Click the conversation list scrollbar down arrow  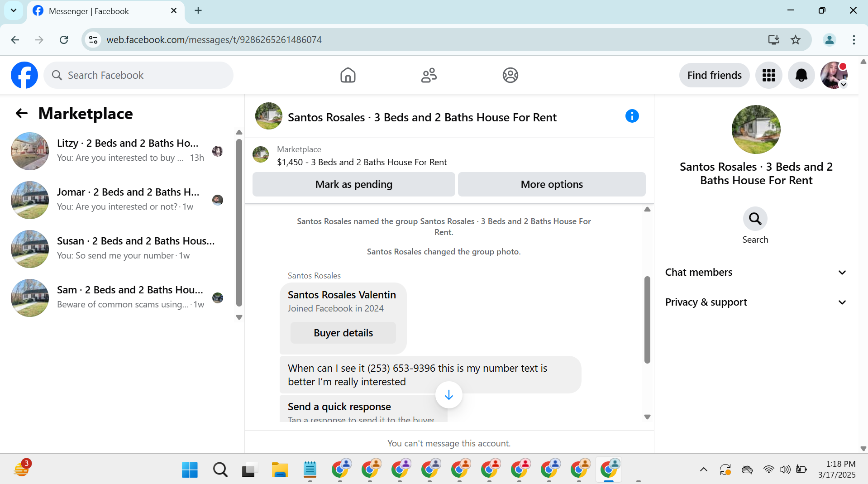point(239,317)
